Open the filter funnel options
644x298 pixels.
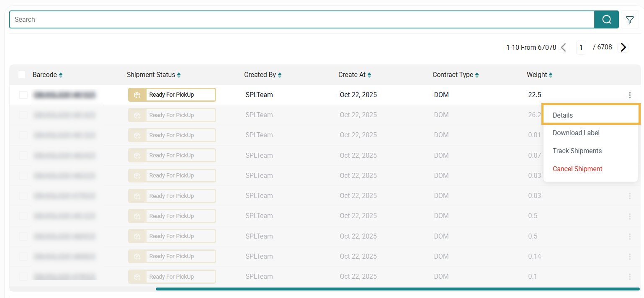tap(630, 19)
